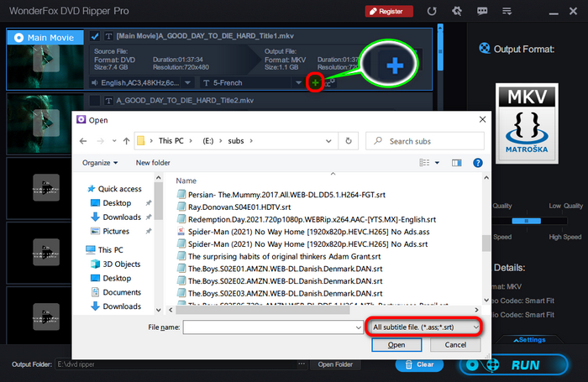Click (E:) in the address breadcrumb
The image size is (588, 382).
click(208, 141)
